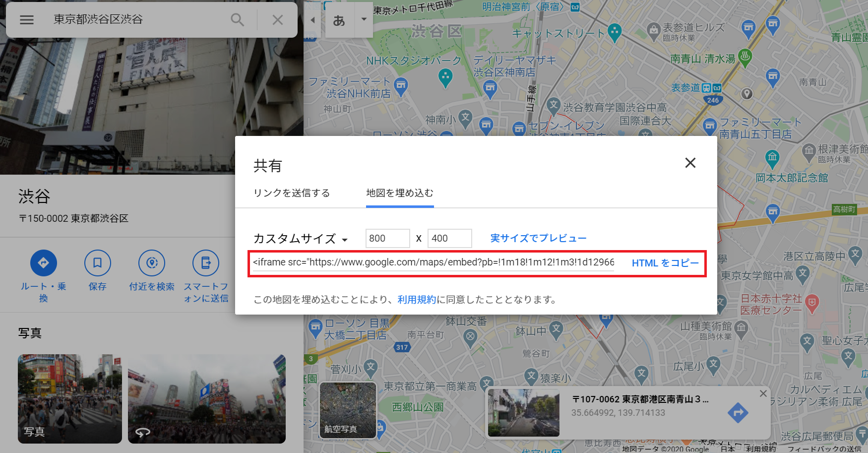Switch to 航空写真 satellite view
The height and width of the screenshot is (453, 868).
coord(348,410)
